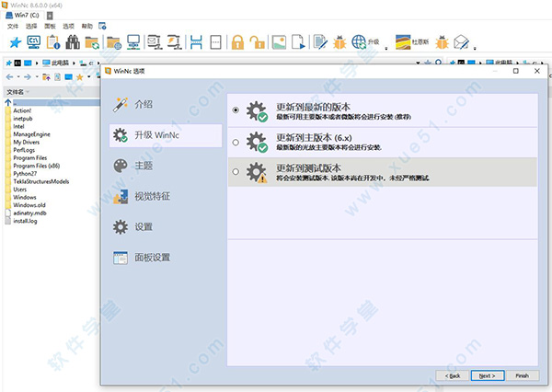Image resolution: width=552 pixels, height=392 pixels.
Task: Click the quick connect lightning network icon
Action: coord(175,42)
